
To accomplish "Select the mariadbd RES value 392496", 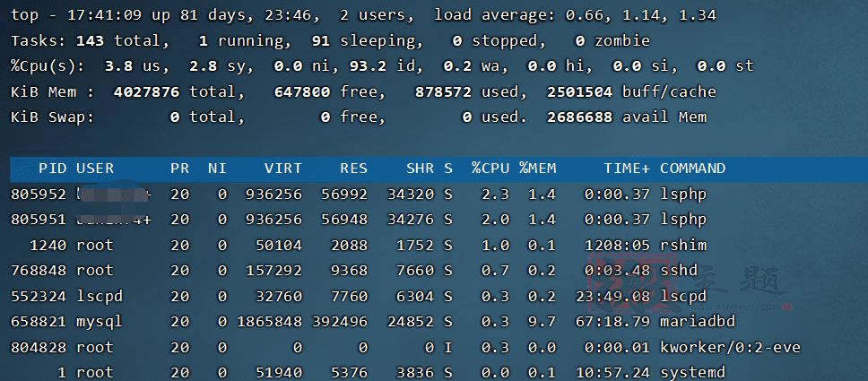I will click(339, 322).
